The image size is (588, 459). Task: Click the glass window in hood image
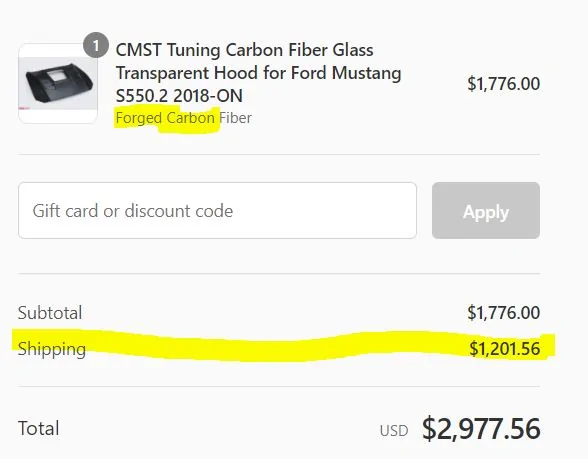pos(56,75)
